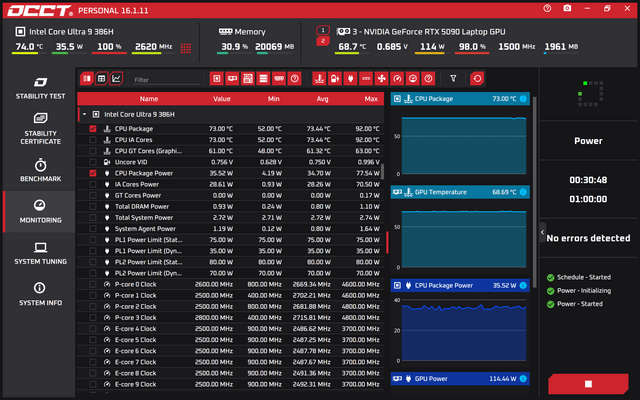Go to System Tuning section
Image resolution: width=640 pixels, height=400 pixels.
pyautogui.click(x=40, y=253)
